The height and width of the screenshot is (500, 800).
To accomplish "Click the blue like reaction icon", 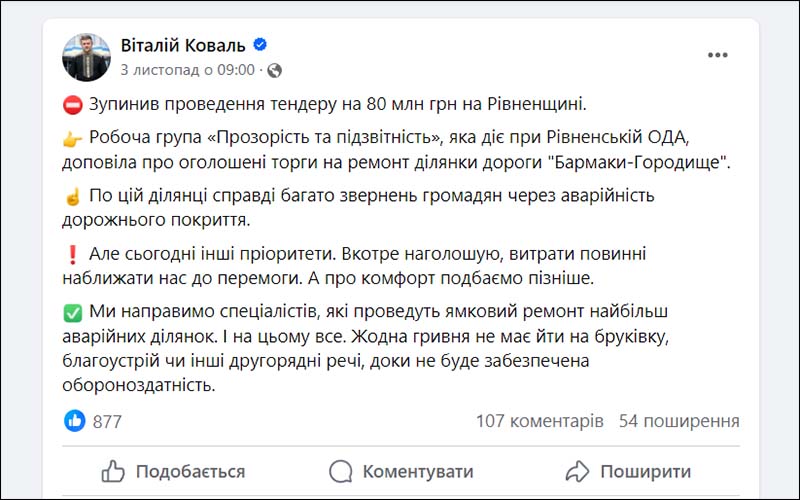I will [x=75, y=421].
